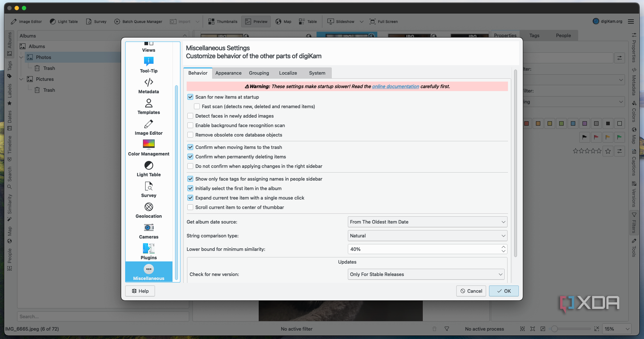Uncheck Confirm when moving items to trash
644x339 pixels.
pyautogui.click(x=190, y=147)
